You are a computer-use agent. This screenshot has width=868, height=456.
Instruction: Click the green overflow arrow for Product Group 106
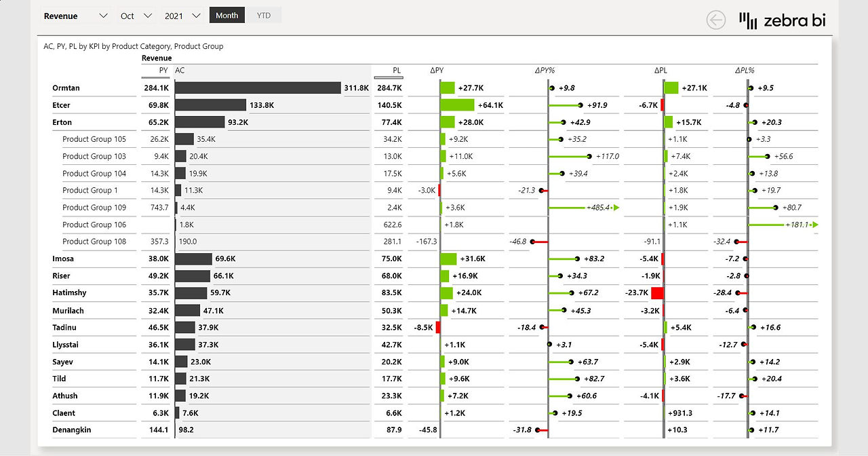pyautogui.click(x=815, y=225)
